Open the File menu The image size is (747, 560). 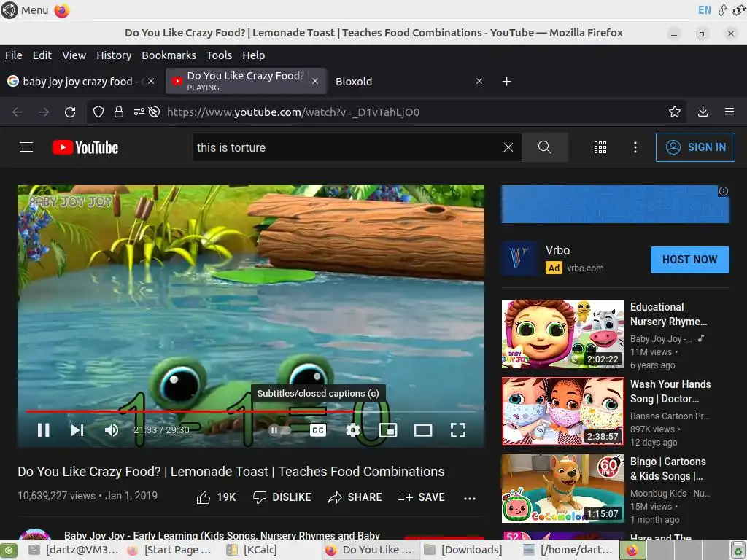coord(13,55)
